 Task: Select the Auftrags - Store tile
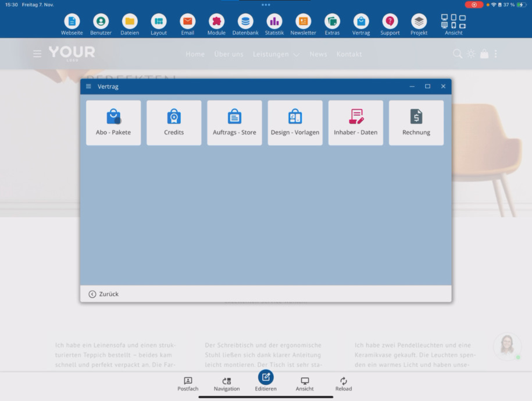click(234, 123)
